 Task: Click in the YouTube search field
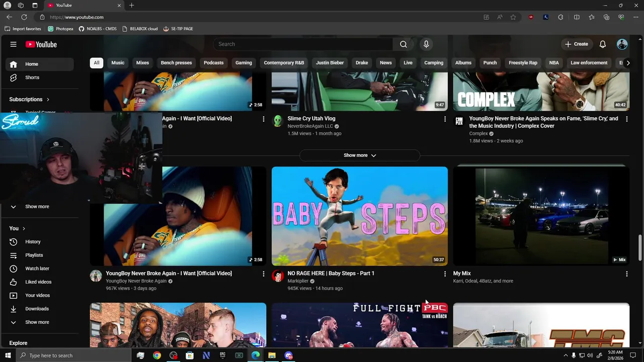pos(303,44)
